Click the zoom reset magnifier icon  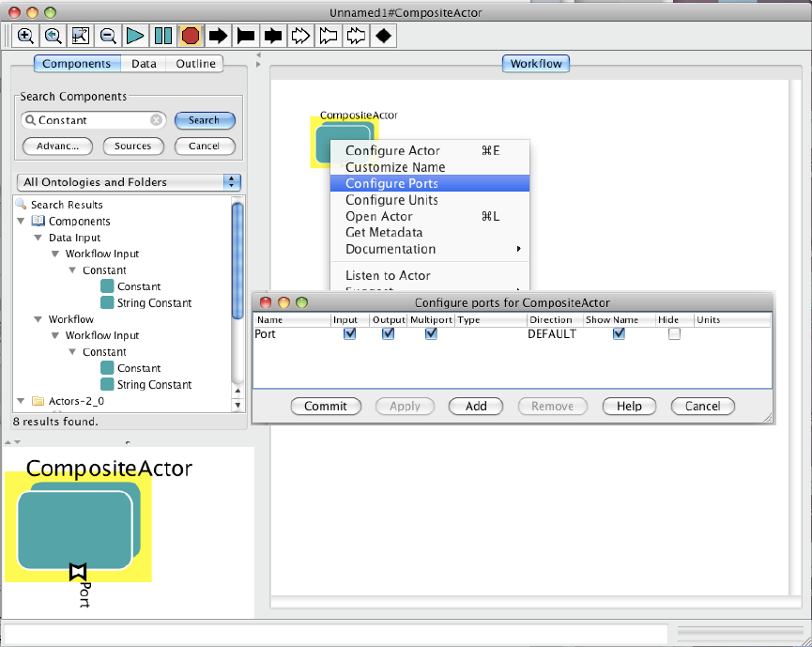pyautogui.click(x=54, y=36)
